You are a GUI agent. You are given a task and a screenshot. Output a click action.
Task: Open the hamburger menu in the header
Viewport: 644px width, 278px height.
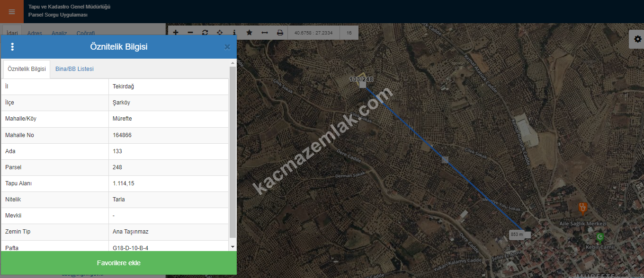12,12
